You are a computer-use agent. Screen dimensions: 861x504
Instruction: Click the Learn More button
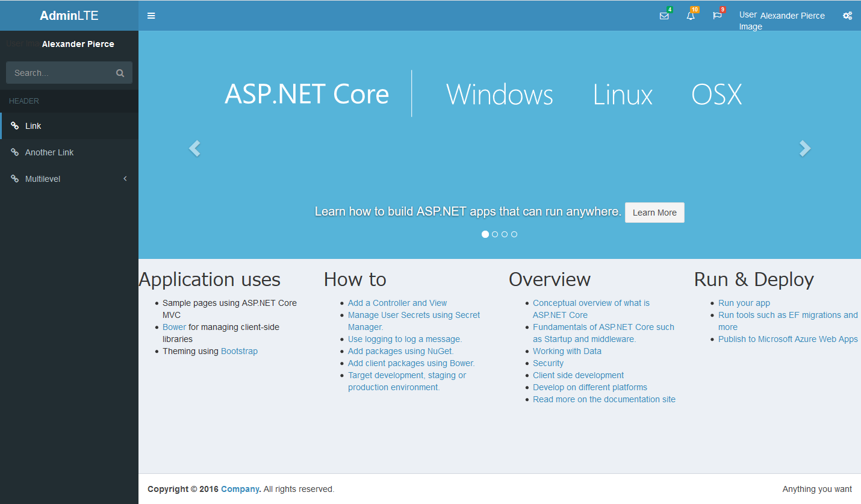[654, 213]
